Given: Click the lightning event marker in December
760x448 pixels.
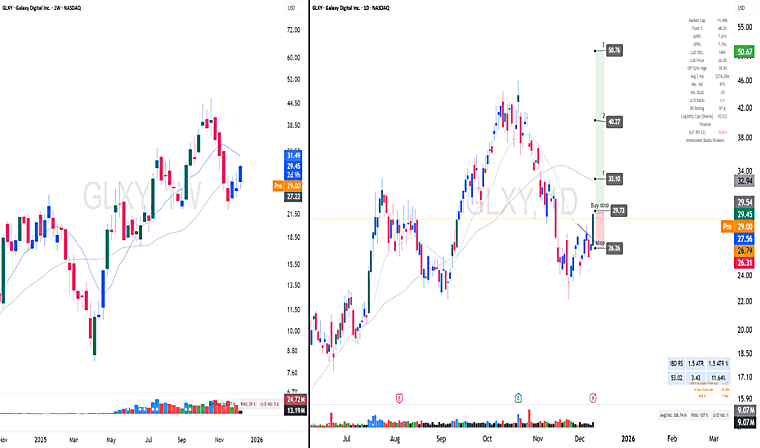Looking at the screenshot, I should (x=592, y=399).
